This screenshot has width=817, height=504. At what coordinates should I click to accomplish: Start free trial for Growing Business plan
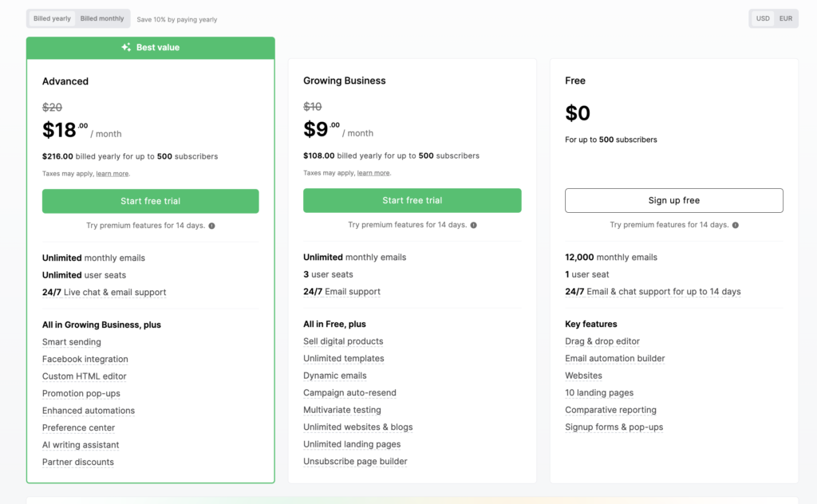point(412,200)
